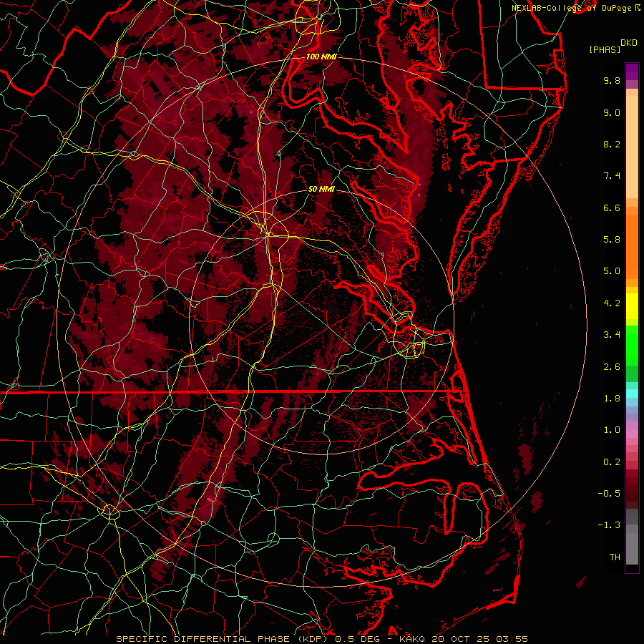Click the 2.6 legend value
Screen dimensions: 644x644
[x=612, y=367]
